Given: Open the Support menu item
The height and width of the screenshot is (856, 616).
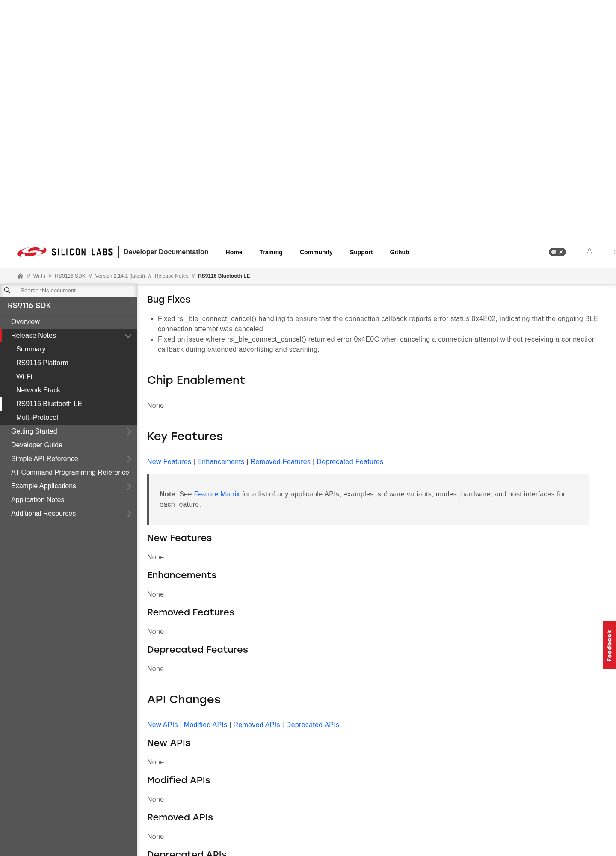Looking at the screenshot, I should coord(361,252).
